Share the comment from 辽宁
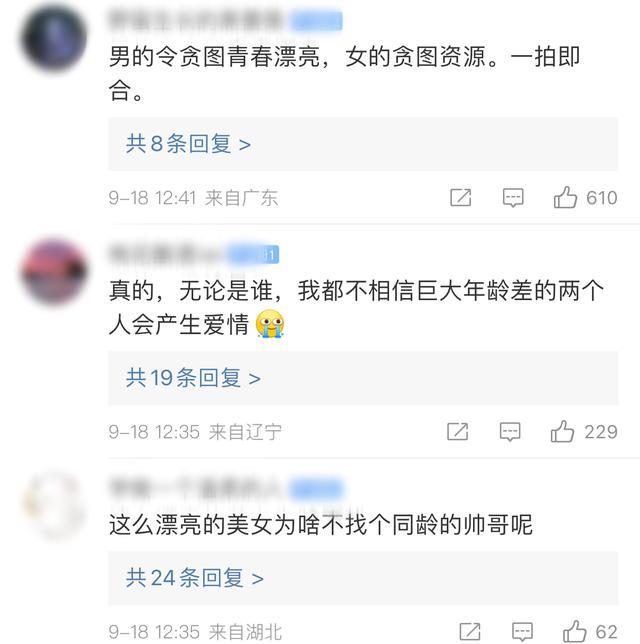The width and height of the screenshot is (640, 644). click(x=458, y=432)
